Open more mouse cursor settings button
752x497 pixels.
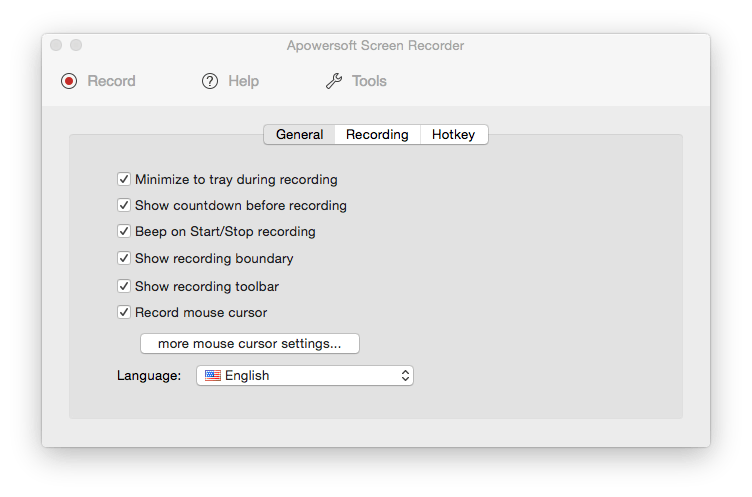pos(250,343)
